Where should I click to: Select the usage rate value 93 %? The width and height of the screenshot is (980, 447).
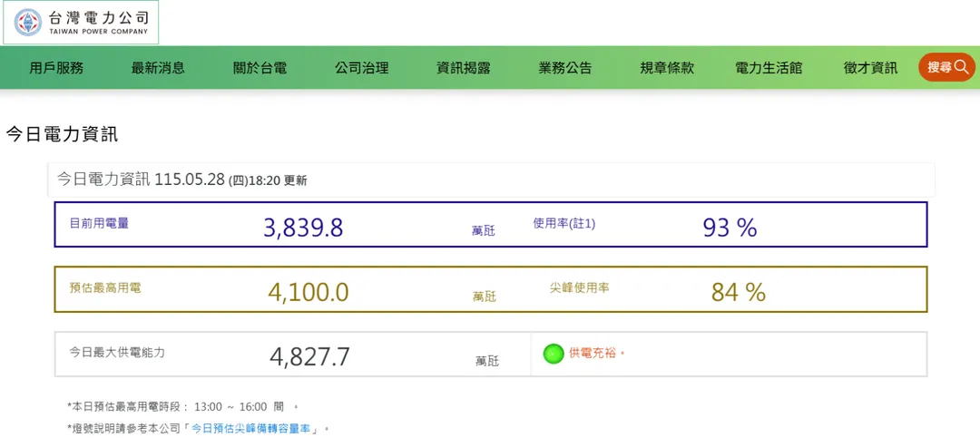point(730,228)
